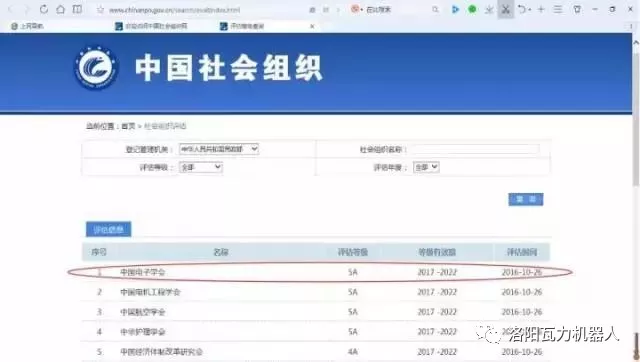
Task: Click the blue play-arrow toolbar icon
Action: pos(455,9)
